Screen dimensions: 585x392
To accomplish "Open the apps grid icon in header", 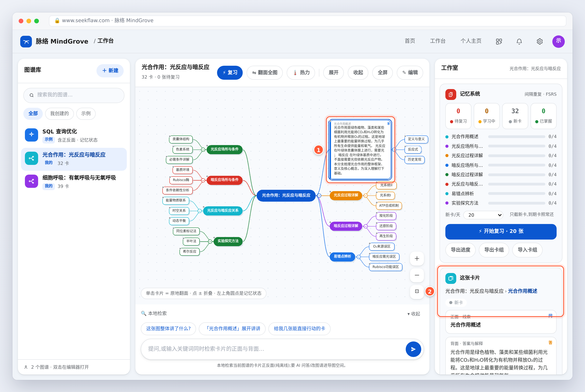I will (499, 41).
